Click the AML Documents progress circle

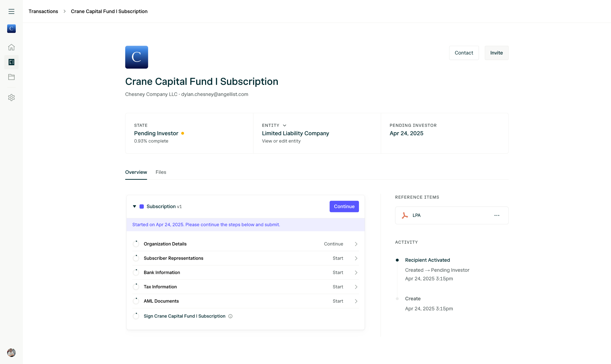(x=136, y=301)
